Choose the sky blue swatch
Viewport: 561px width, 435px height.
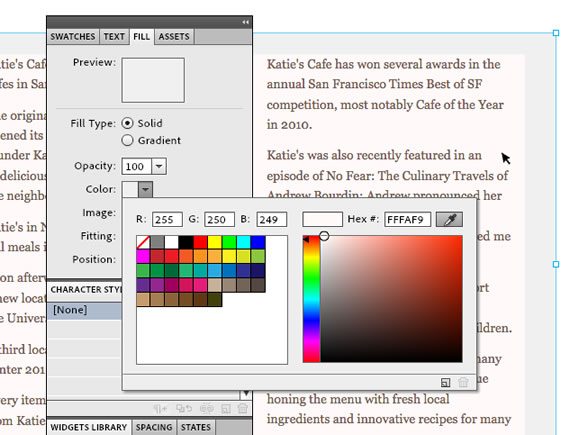point(215,271)
